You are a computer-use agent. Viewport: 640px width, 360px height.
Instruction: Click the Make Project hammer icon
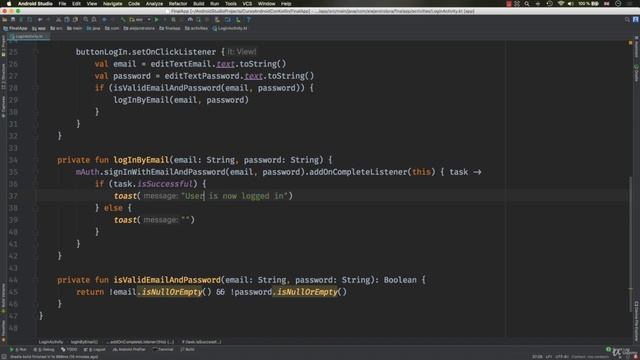[x=123, y=19]
